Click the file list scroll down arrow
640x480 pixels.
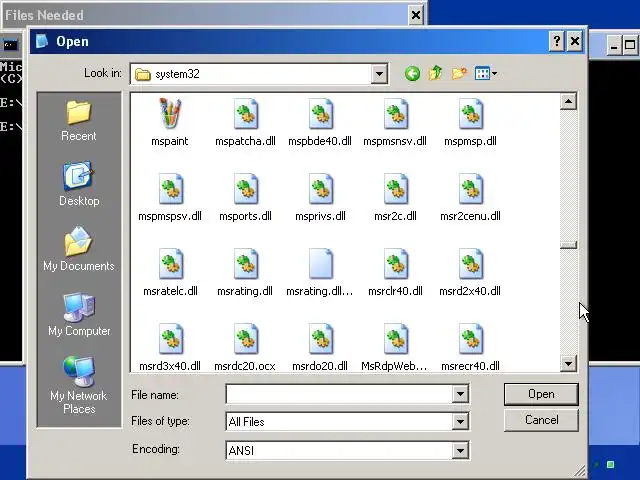coord(568,363)
